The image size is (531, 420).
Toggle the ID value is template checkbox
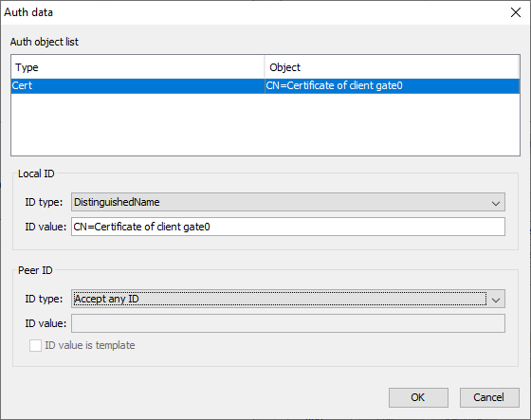point(35,345)
